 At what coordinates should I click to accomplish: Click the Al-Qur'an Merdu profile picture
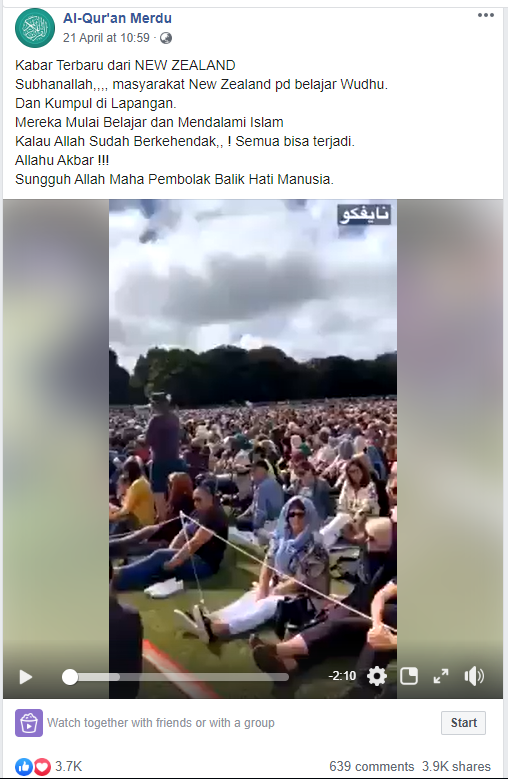click(x=35, y=28)
